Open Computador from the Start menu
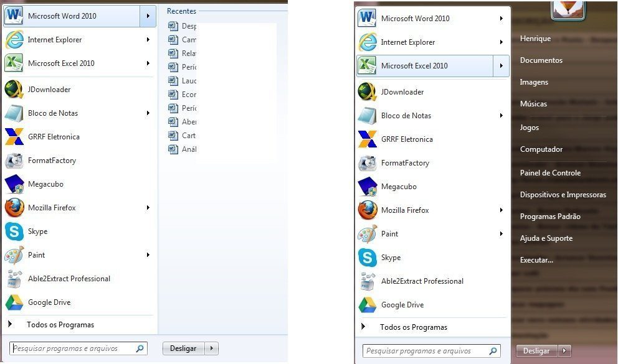Screen dimensions: 618x364 click(x=541, y=149)
